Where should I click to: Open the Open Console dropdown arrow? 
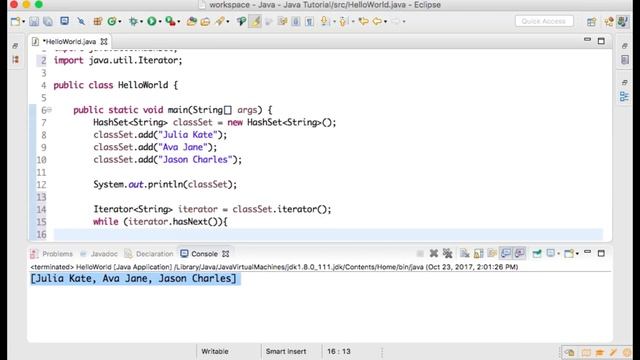click(x=577, y=254)
